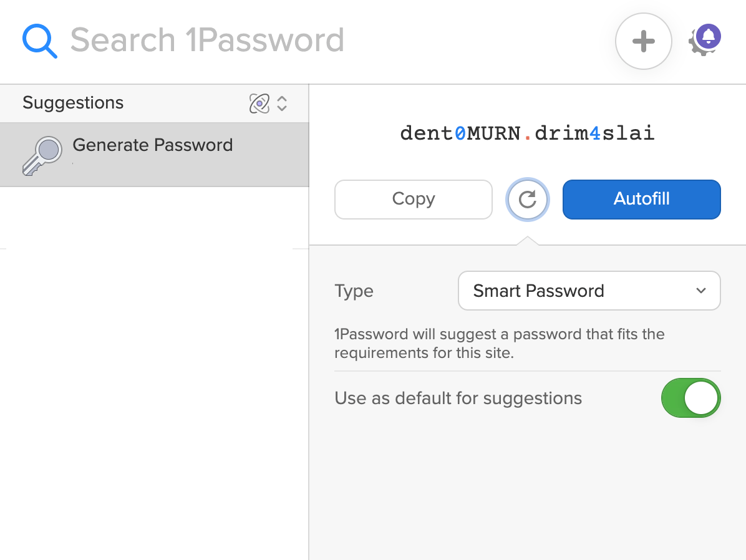Screen dimensions: 746x560
Task: Click the white knob on the green toggle
Action: click(702, 398)
